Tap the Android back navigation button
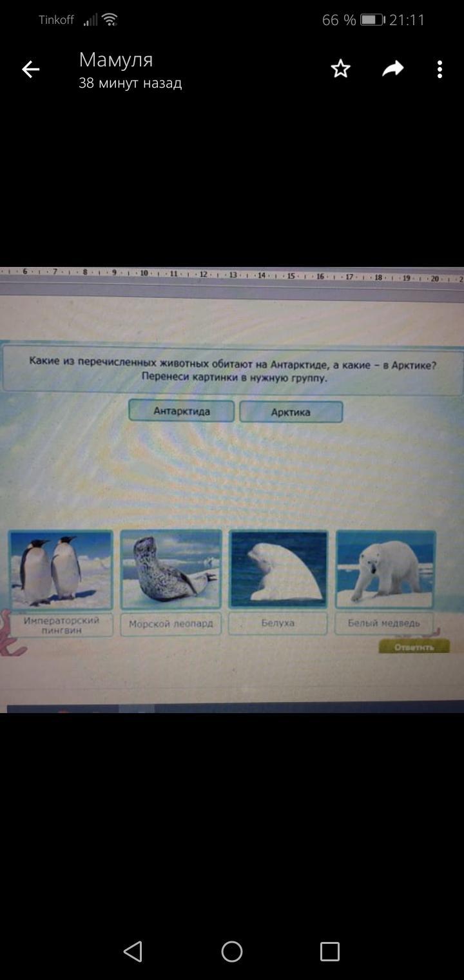 click(x=133, y=952)
